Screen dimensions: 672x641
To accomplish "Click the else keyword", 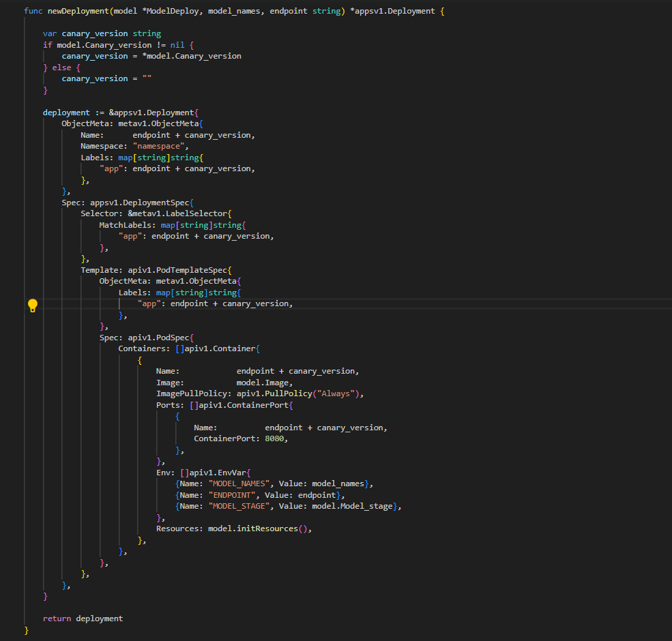I will (61, 68).
